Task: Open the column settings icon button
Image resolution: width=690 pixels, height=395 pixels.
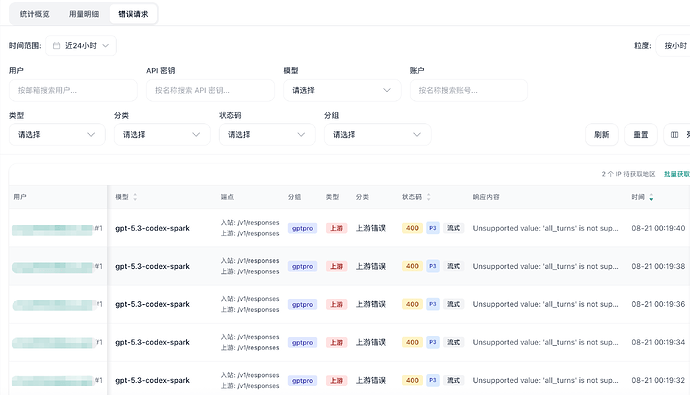Action: tap(677, 135)
